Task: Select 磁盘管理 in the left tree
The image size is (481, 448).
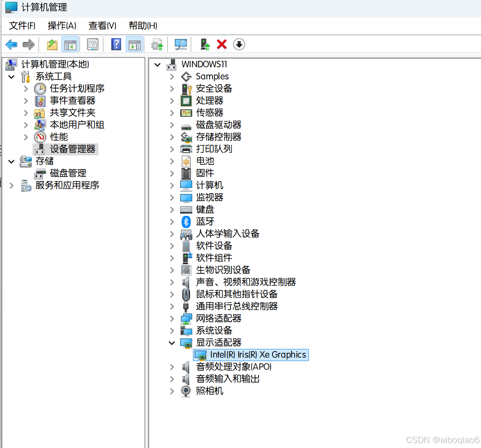Action: (x=68, y=173)
